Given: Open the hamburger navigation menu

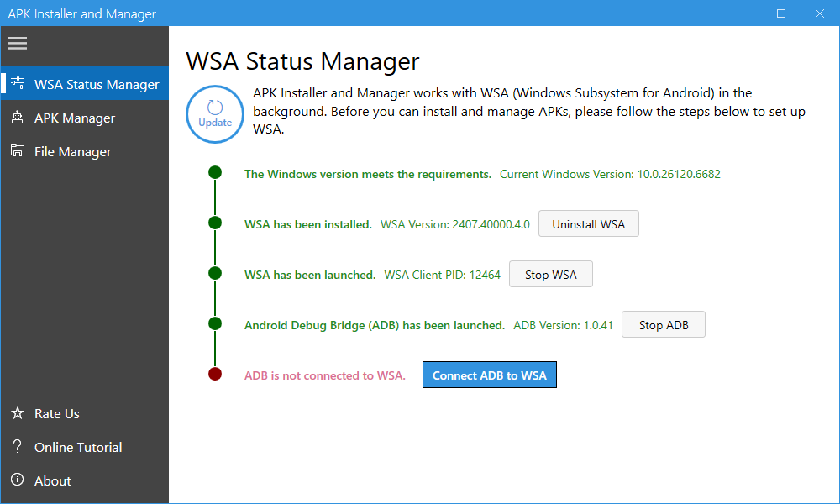Looking at the screenshot, I should point(18,44).
